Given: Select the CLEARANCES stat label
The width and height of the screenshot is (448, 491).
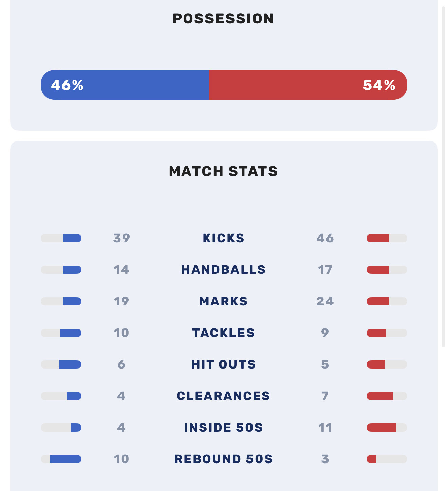Looking at the screenshot, I should pos(223,396).
